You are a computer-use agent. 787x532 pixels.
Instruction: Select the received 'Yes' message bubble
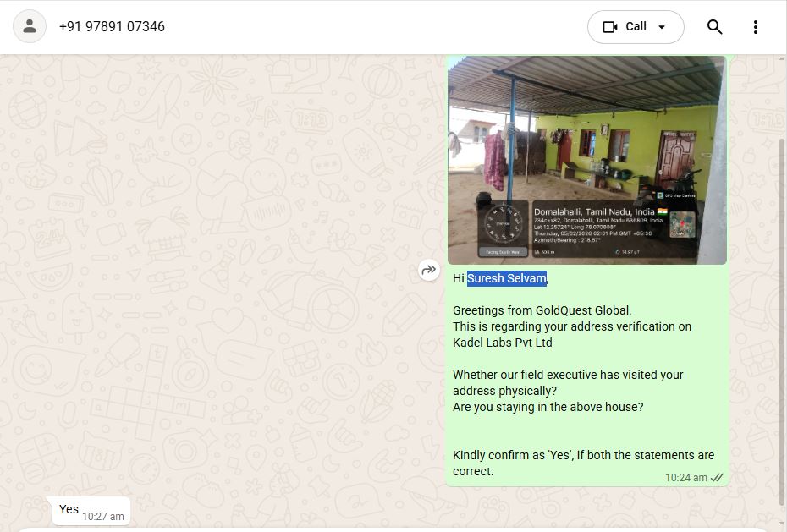coord(91,511)
